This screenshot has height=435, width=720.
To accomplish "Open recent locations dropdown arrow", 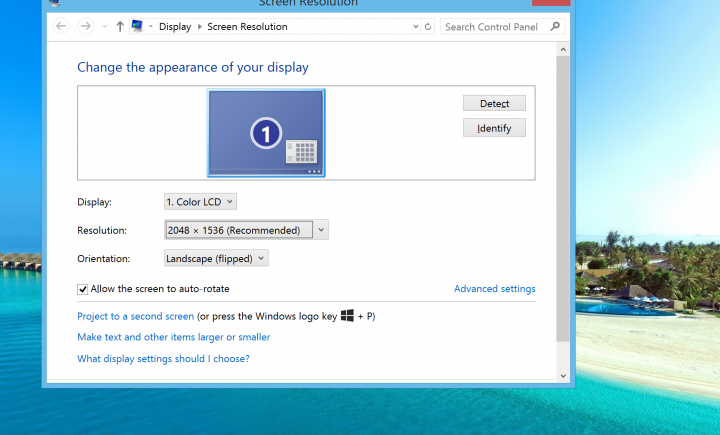I will pyautogui.click(x=105, y=27).
